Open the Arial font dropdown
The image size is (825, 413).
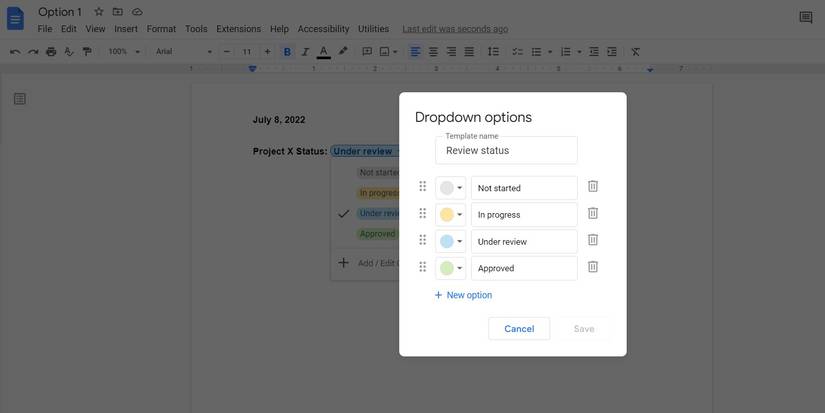coord(184,52)
